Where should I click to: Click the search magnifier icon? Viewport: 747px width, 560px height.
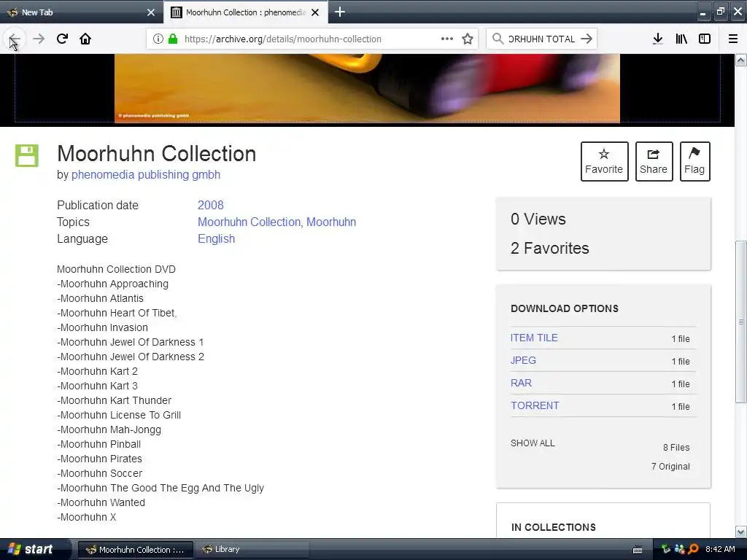coord(498,39)
